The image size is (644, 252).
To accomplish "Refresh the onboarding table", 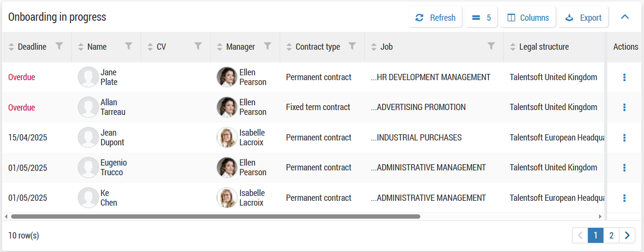I will click(x=435, y=17).
